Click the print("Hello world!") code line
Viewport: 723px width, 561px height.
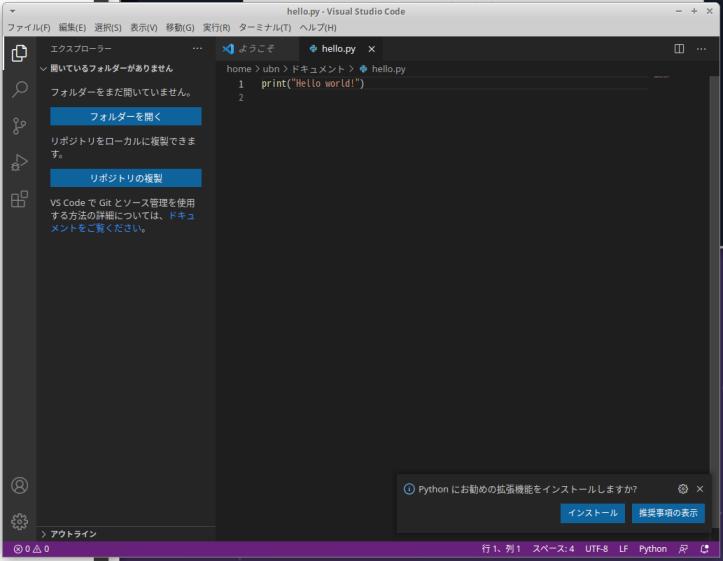tap(313, 84)
